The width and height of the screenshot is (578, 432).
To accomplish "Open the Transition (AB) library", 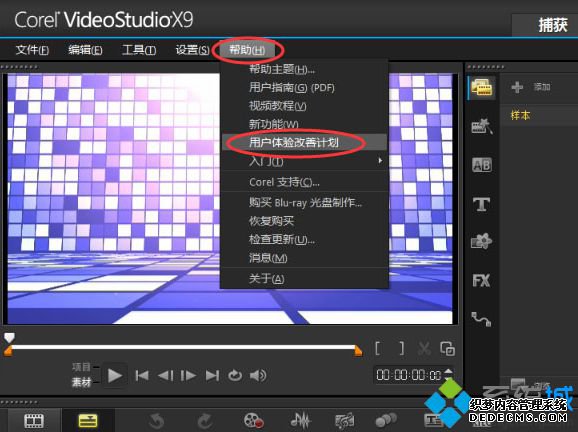I will click(x=481, y=165).
